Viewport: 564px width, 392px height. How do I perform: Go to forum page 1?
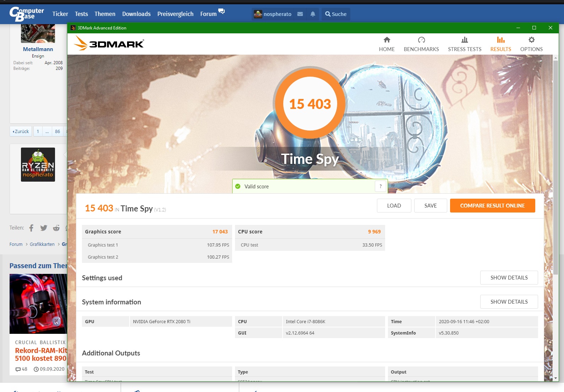tap(38, 131)
